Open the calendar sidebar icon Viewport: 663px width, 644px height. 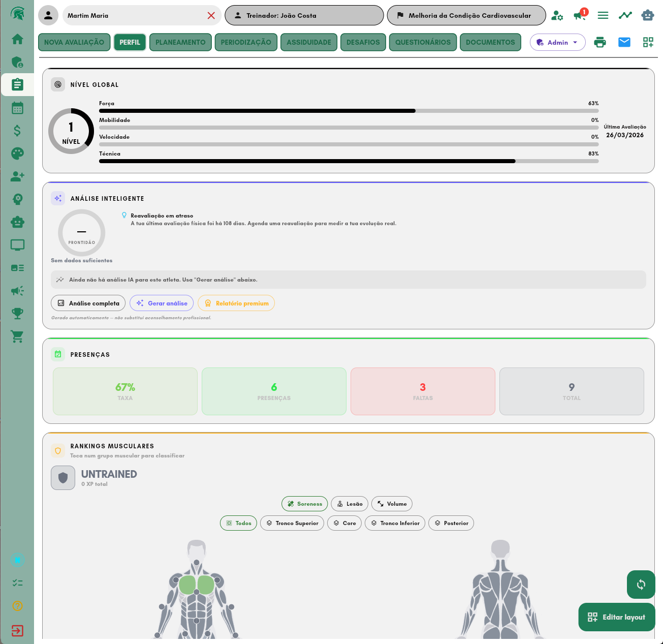point(17,108)
